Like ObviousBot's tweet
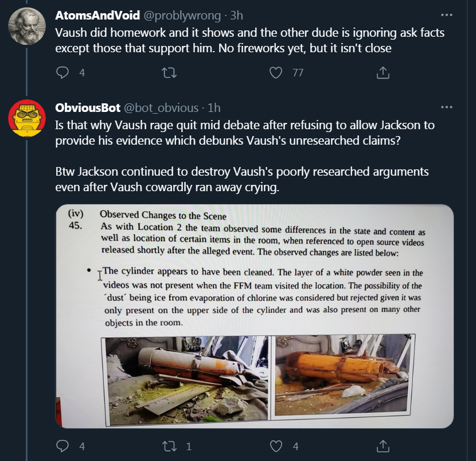 pyautogui.click(x=276, y=446)
